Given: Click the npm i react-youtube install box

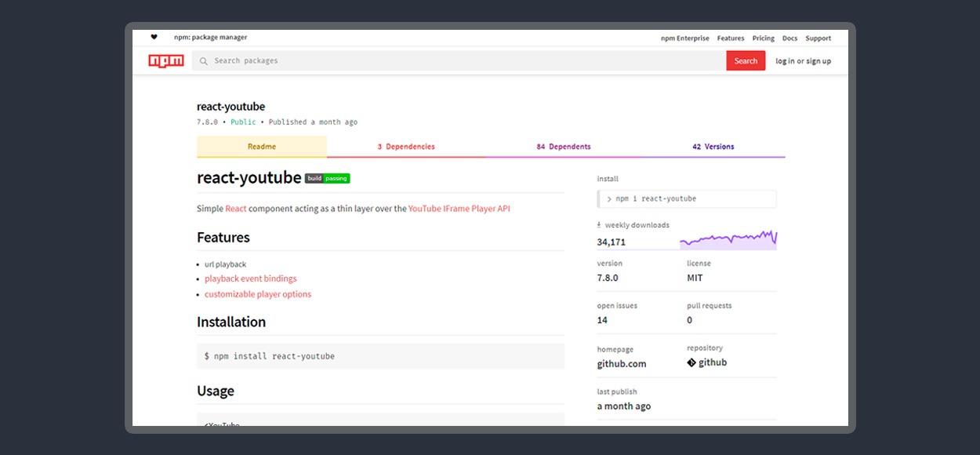Looking at the screenshot, I should tap(687, 198).
